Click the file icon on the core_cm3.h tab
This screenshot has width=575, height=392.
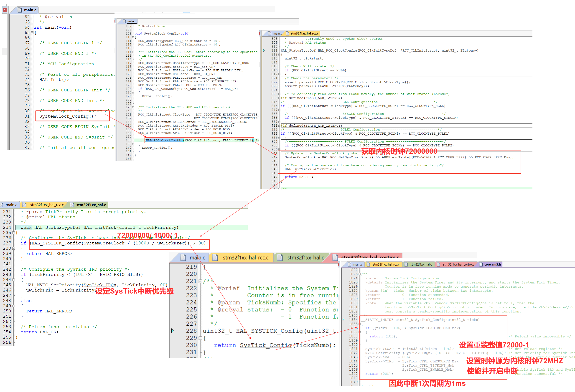click(x=481, y=264)
